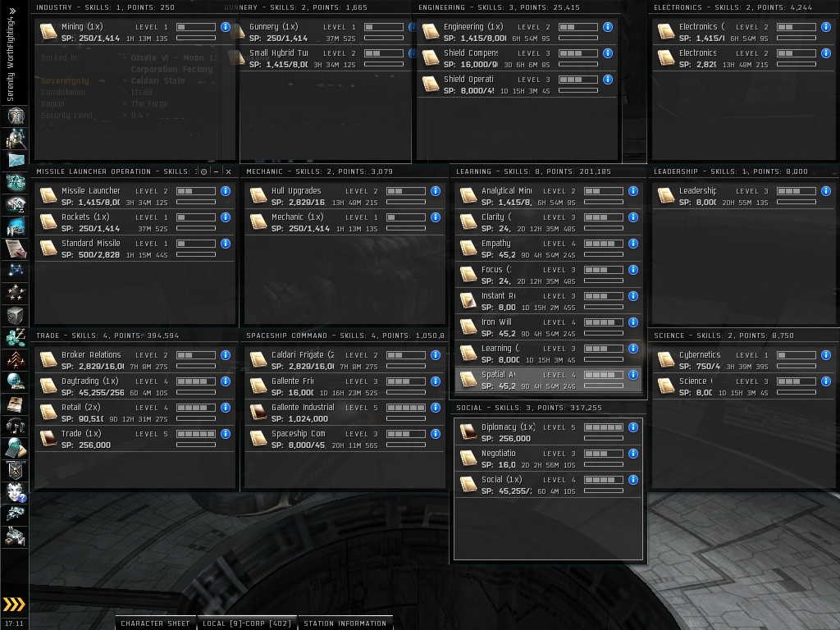Select the Clarity skill row
840x630 pixels.
point(549,222)
